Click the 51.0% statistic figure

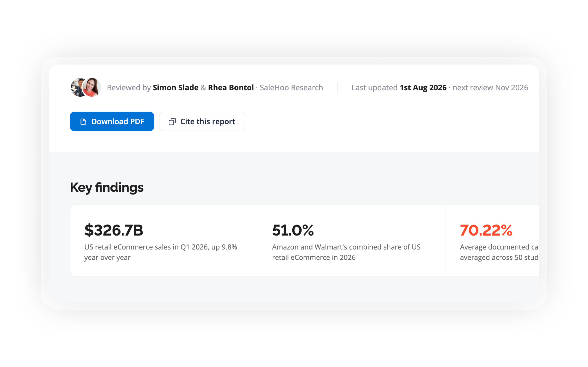293,230
